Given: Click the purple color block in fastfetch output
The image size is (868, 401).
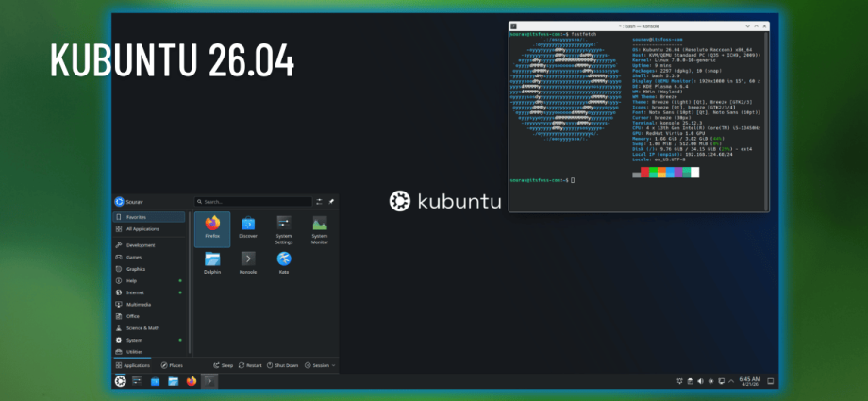Looking at the screenshot, I should point(678,173).
